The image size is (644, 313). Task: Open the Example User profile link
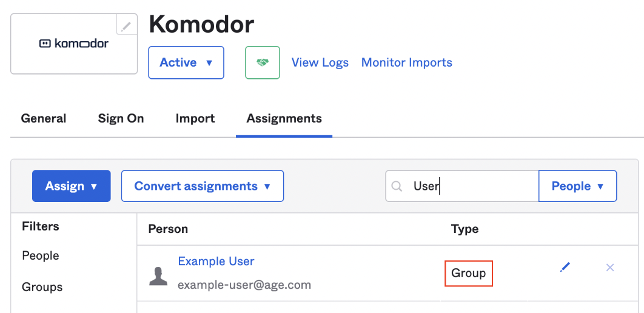(216, 261)
